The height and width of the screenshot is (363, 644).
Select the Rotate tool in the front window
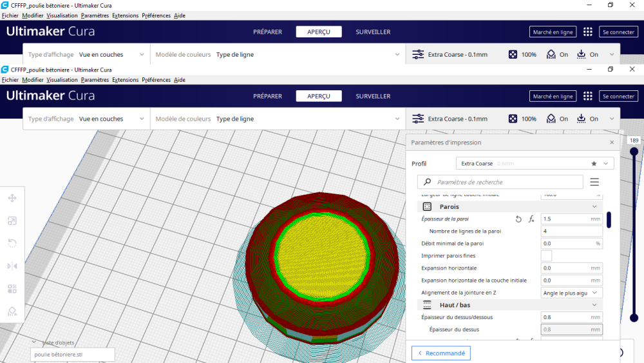point(12,243)
